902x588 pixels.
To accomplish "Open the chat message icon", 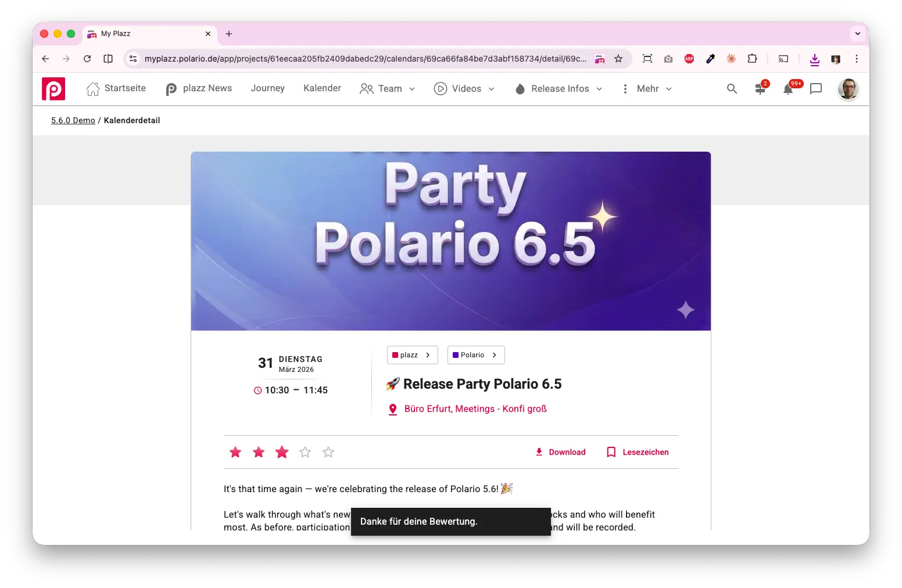I will point(816,89).
